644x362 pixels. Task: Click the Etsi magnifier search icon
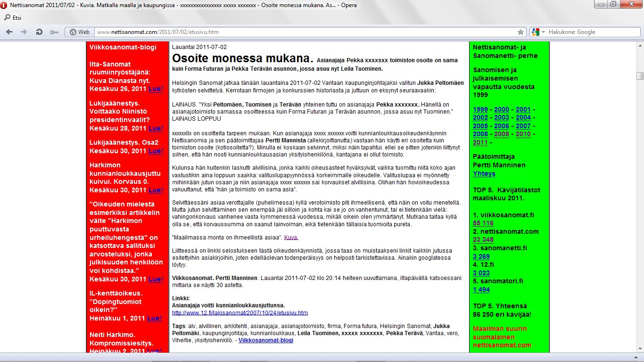point(7,18)
